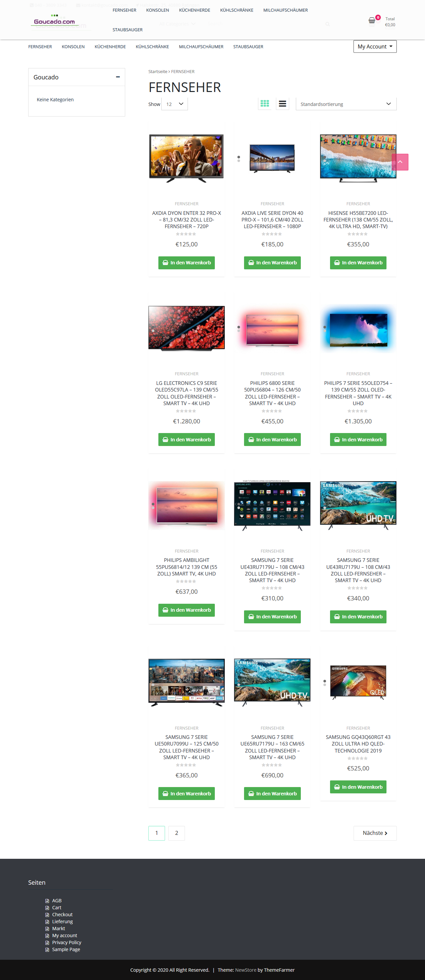
Task: Select KÜHLSCHRÄNKE in the top navigation
Action: pos(236,10)
